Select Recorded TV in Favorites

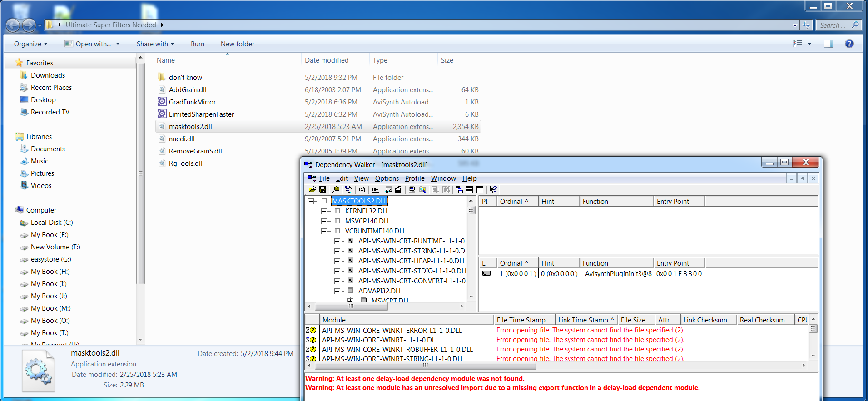pos(50,112)
